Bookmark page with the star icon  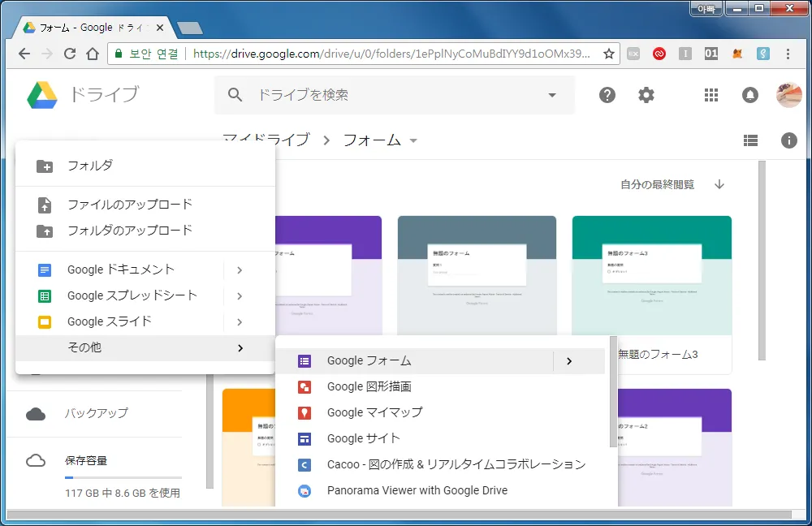[609, 54]
